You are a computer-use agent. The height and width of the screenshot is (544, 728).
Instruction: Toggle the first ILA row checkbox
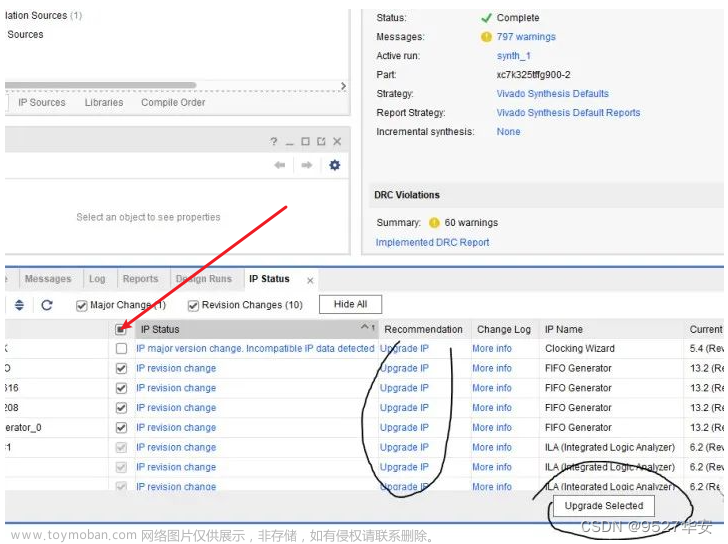pyautogui.click(x=121, y=447)
